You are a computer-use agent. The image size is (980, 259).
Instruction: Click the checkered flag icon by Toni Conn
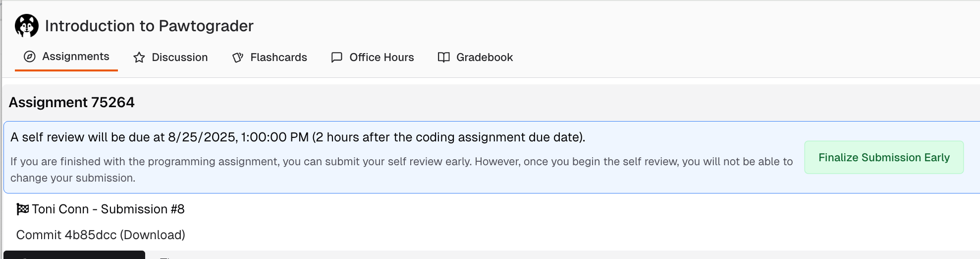pos(23,209)
